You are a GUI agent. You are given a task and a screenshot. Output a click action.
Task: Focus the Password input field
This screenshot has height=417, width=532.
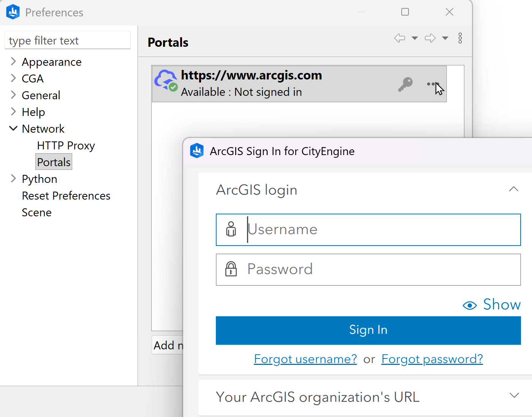tap(368, 270)
